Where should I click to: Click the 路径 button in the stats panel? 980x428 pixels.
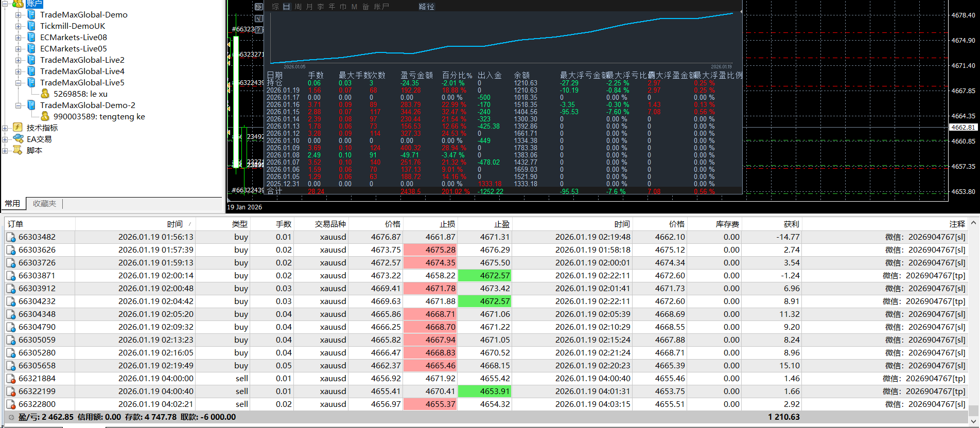click(426, 7)
